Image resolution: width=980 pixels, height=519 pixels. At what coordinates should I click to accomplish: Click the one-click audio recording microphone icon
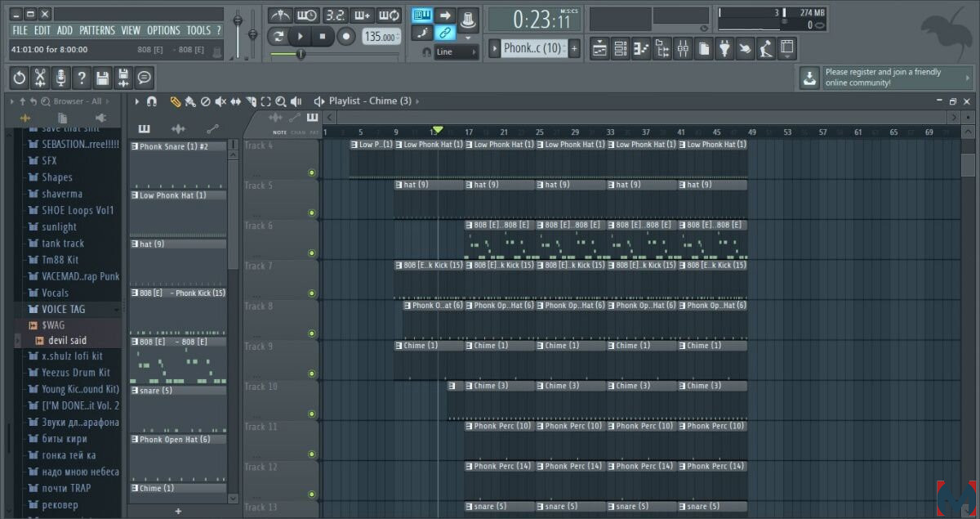[60, 78]
